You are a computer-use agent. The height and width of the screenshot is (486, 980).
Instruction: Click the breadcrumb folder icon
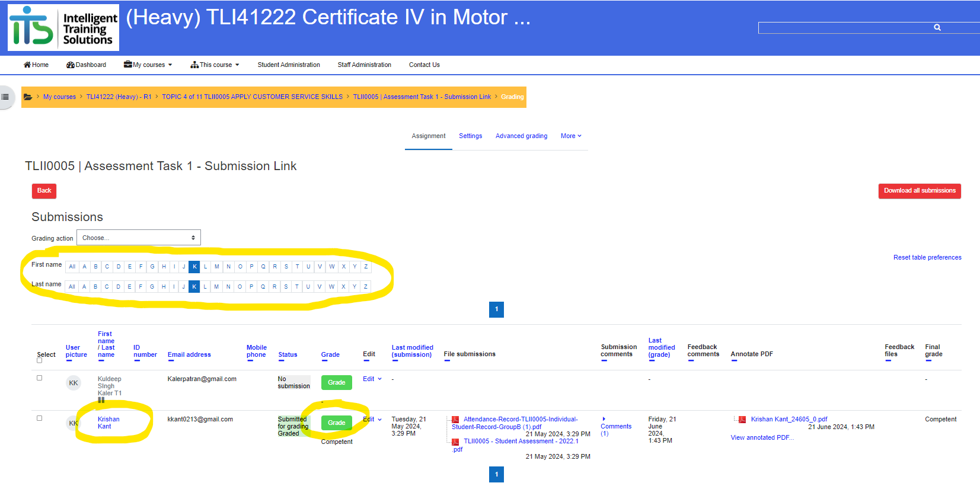pyautogui.click(x=28, y=97)
